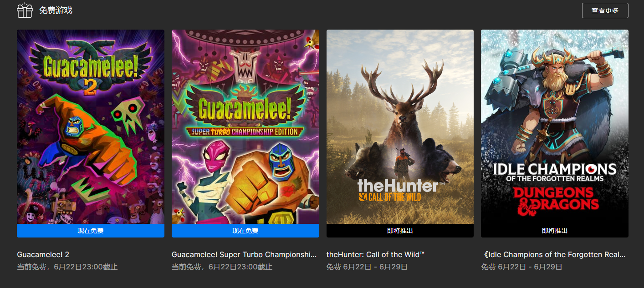The height and width of the screenshot is (288, 644).
Task: Select the Idle Champions dwarf cover image
Action: point(555,127)
